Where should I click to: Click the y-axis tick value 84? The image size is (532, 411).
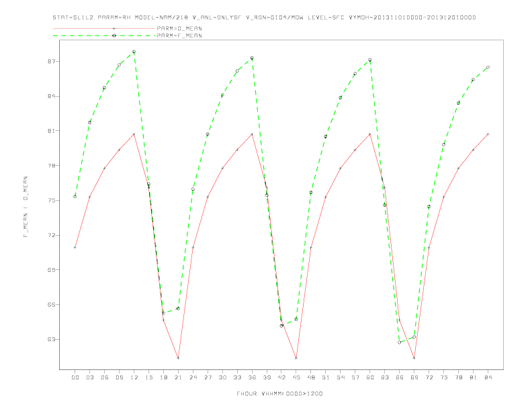[51, 96]
